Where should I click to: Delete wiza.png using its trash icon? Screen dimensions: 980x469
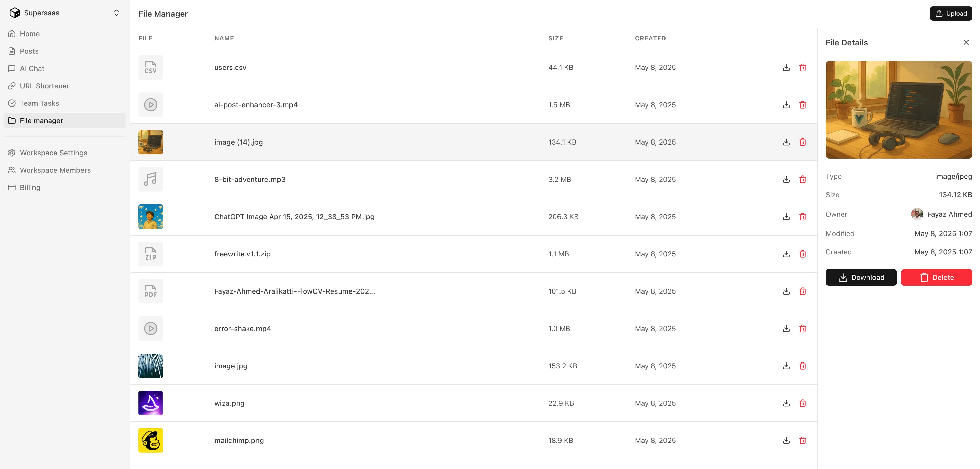click(x=802, y=403)
